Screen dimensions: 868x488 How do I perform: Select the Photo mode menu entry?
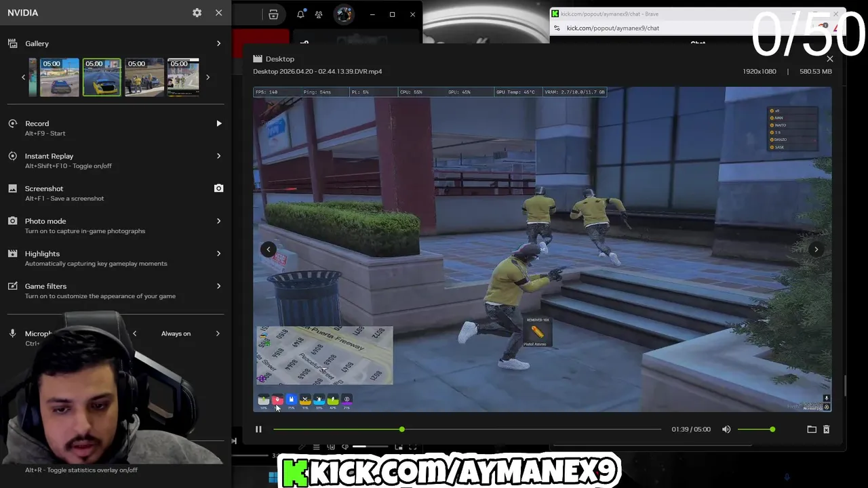115,225
